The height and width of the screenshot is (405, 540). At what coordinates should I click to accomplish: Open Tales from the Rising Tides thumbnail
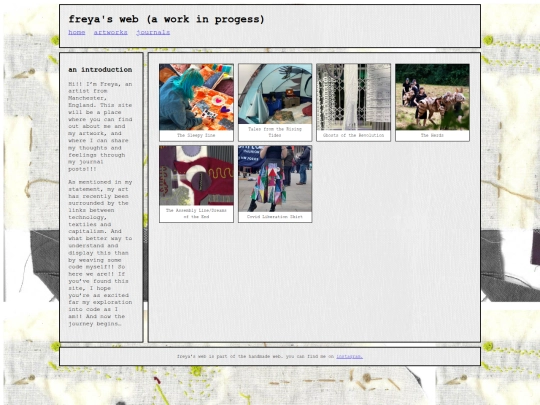(x=275, y=94)
